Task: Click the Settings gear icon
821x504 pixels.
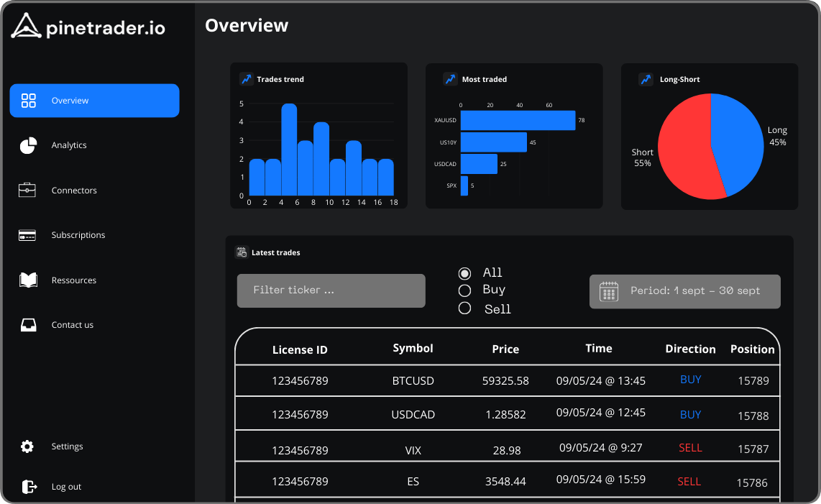Action: click(x=27, y=446)
